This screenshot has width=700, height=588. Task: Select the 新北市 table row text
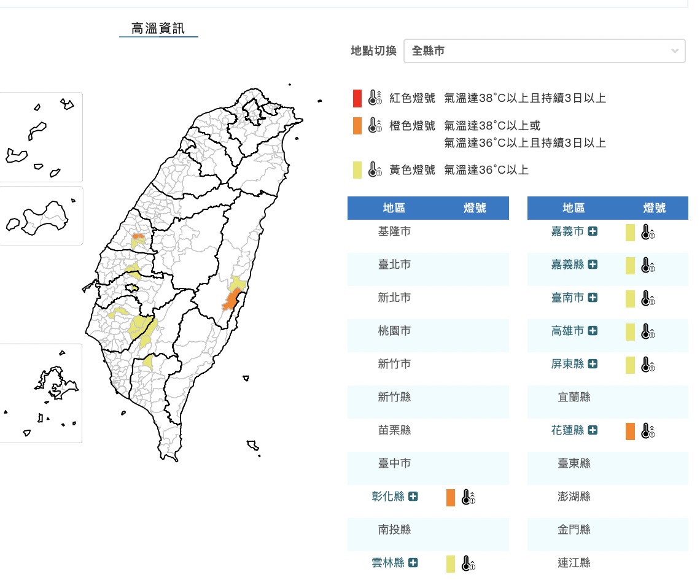[394, 298]
